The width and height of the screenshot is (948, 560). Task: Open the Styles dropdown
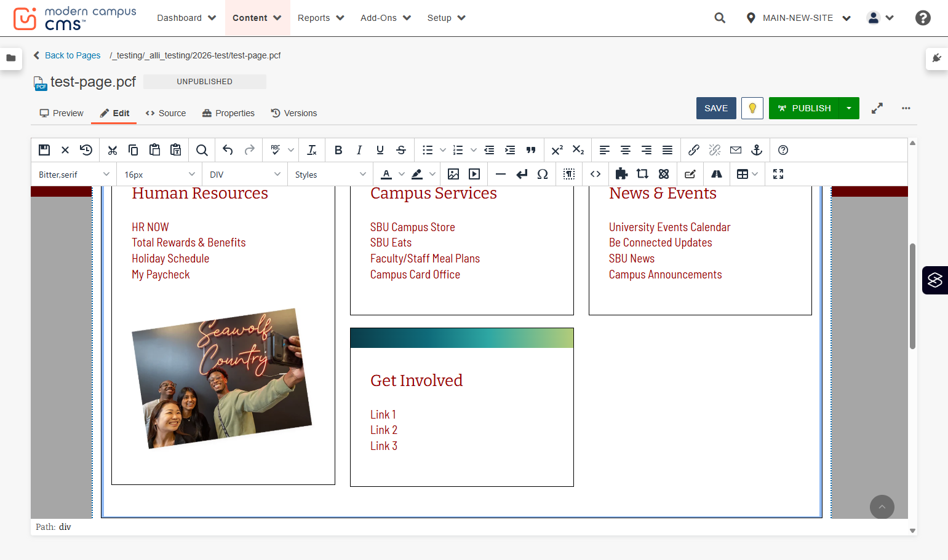pyautogui.click(x=330, y=175)
